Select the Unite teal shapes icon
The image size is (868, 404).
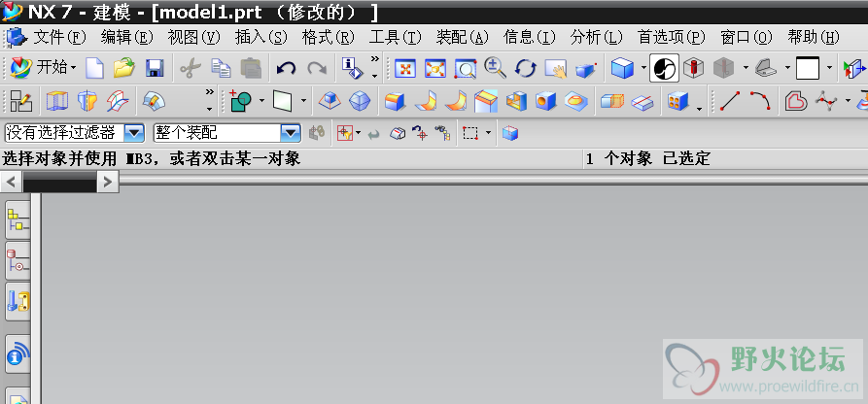point(240,101)
